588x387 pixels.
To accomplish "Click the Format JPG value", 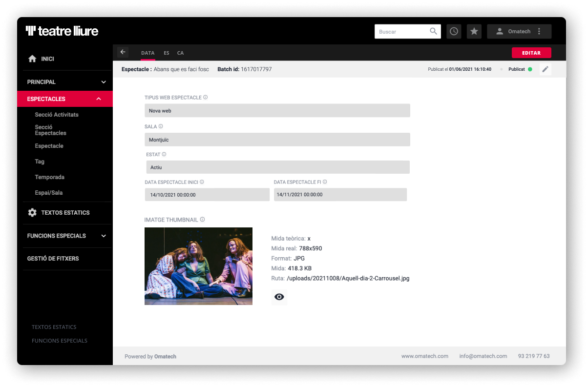I will coord(299,258).
